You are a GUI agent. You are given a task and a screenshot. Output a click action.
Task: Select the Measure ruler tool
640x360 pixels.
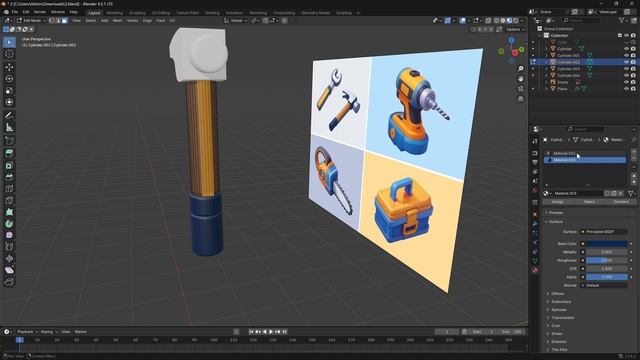9,128
